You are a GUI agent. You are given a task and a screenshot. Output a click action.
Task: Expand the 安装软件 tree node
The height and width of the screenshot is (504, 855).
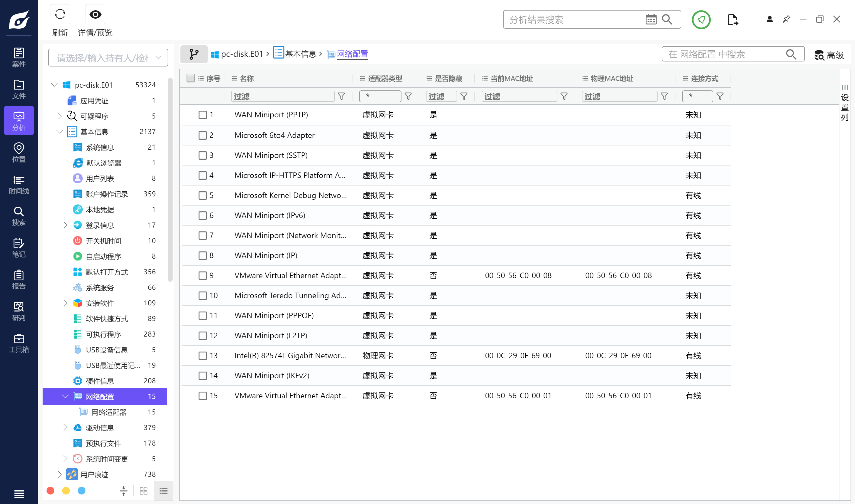coord(65,303)
